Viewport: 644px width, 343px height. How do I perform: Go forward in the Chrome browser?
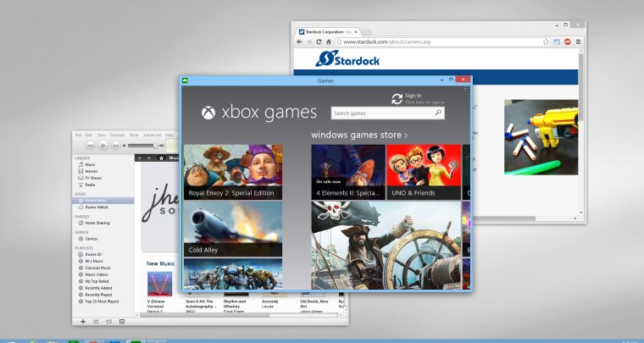(308, 41)
